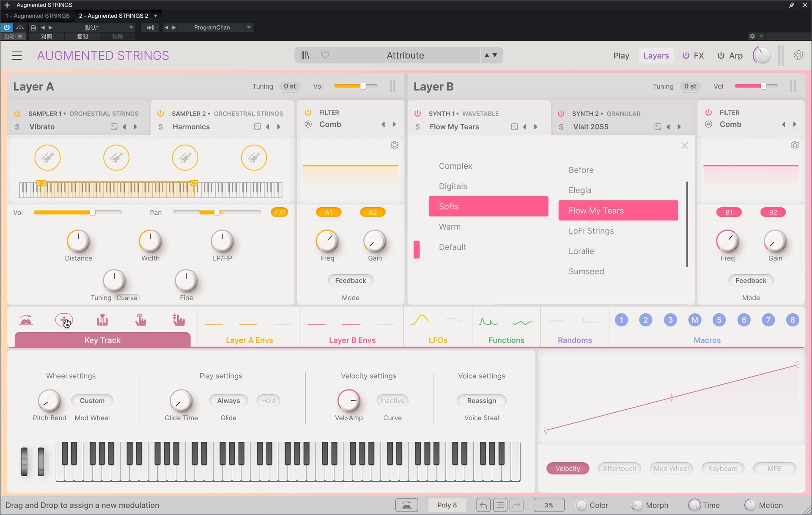812x515 pixels.
Task: Click the Layer A Tuning 0 st field
Action: coord(290,86)
